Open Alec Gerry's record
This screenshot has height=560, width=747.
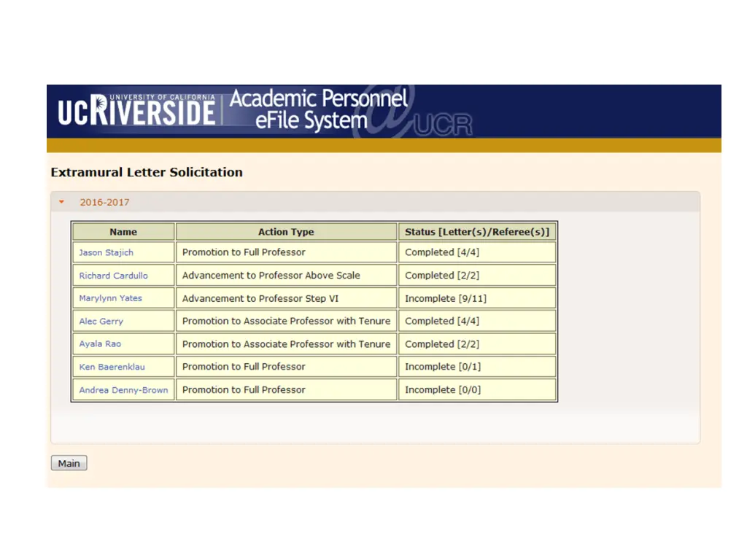click(x=101, y=321)
